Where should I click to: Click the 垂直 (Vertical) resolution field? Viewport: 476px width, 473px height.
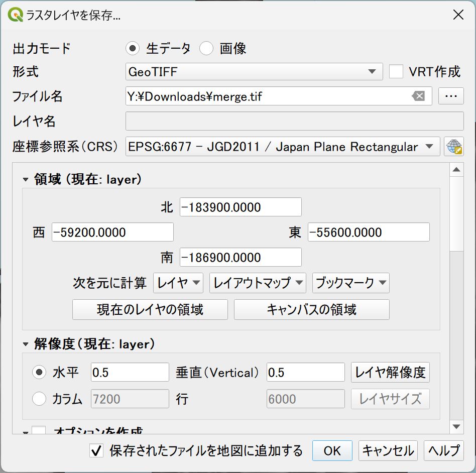306,372
